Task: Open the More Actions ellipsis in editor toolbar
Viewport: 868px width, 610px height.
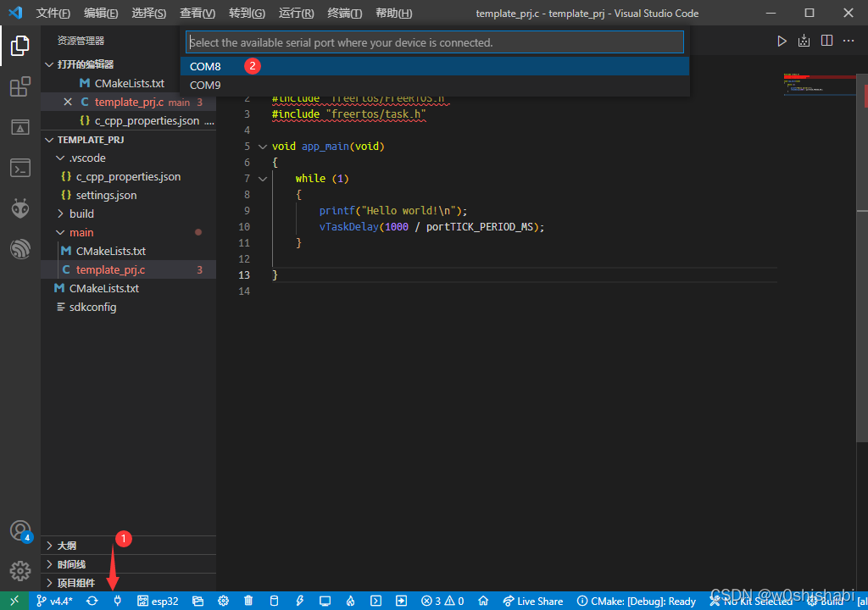Action: [x=848, y=41]
